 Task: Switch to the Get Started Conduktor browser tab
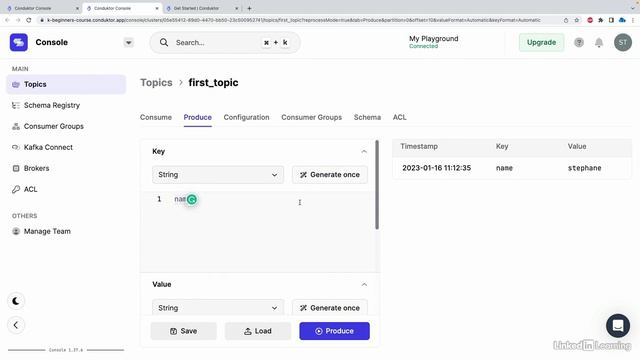[x=202, y=8]
